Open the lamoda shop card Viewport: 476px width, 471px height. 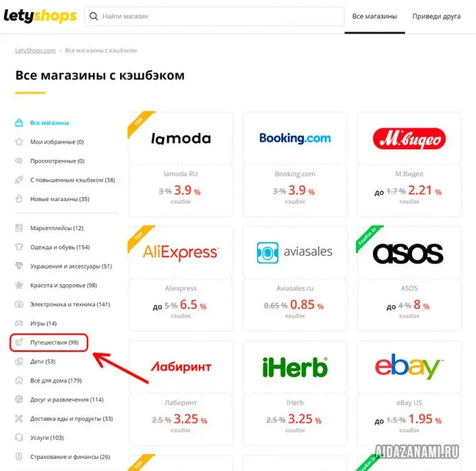click(x=181, y=164)
